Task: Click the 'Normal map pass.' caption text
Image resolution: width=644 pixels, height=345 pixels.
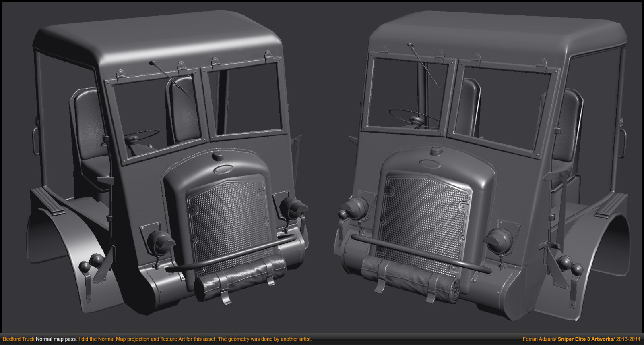Action: pyautogui.click(x=56, y=339)
